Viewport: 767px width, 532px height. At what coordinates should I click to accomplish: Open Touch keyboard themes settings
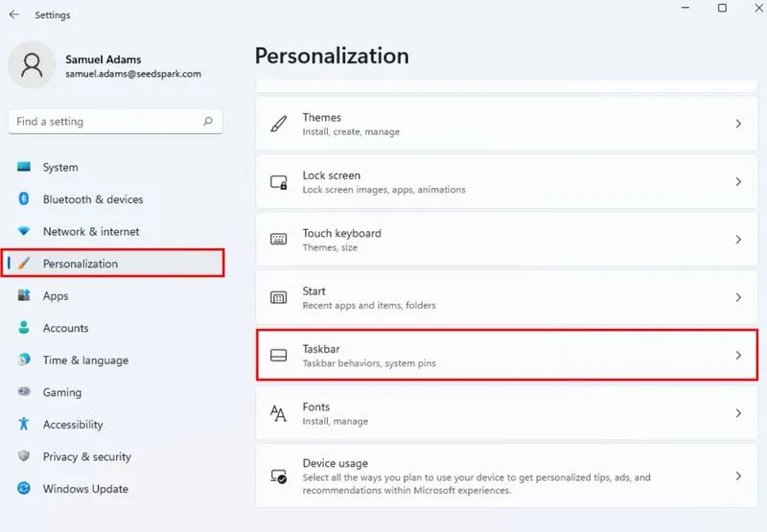click(507, 239)
